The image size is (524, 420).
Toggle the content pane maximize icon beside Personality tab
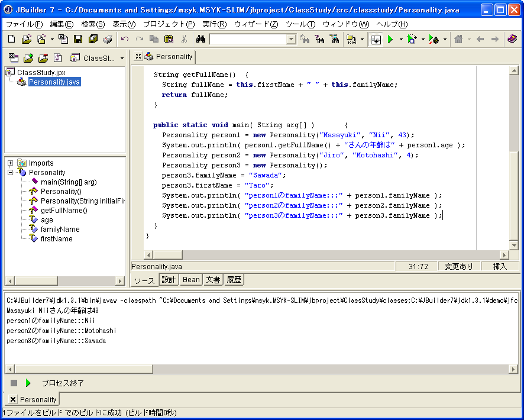tap(138, 56)
